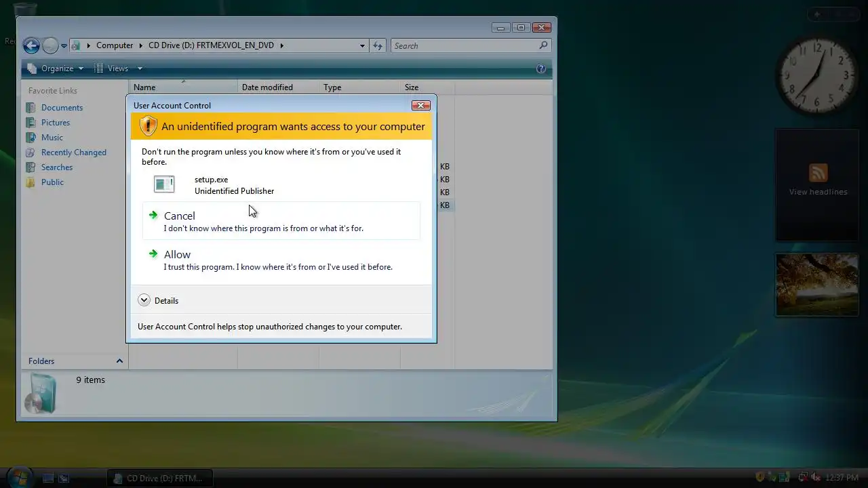Viewport: 868px width, 488px height.
Task: Click the analog clock sidebar gadget
Action: (x=817, y=76)
